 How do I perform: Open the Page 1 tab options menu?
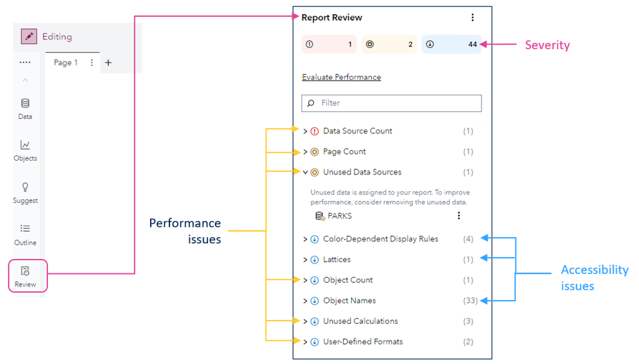[x=92, y=63]
